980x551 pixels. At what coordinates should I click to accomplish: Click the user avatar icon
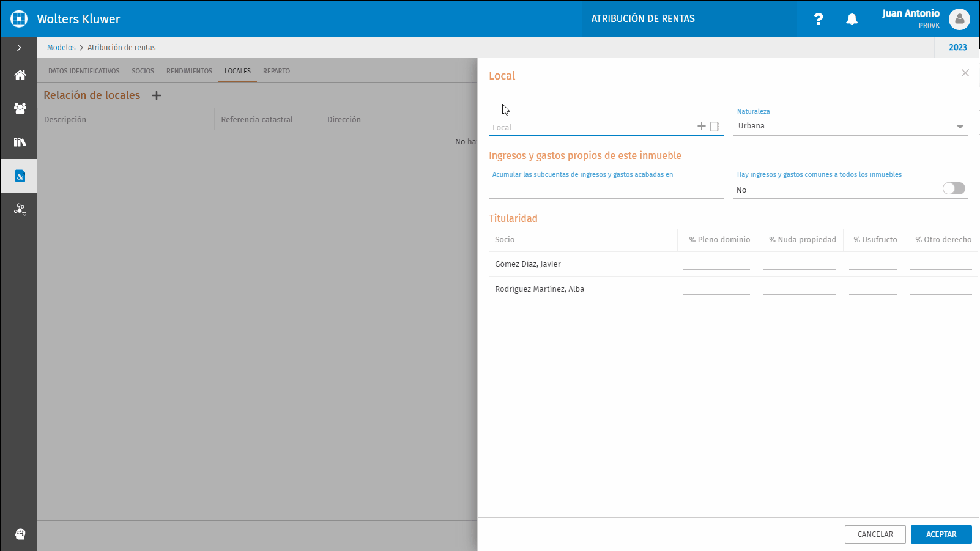(959, 19)
